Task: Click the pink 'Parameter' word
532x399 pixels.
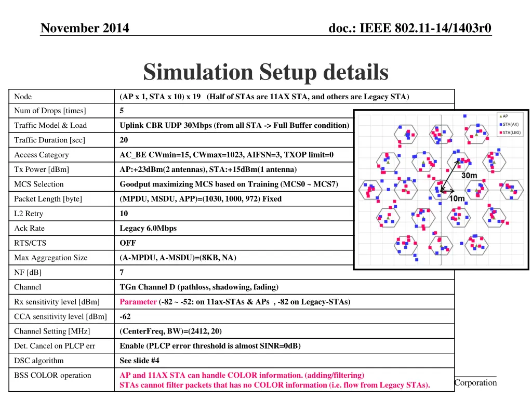Action: [138, 302]
